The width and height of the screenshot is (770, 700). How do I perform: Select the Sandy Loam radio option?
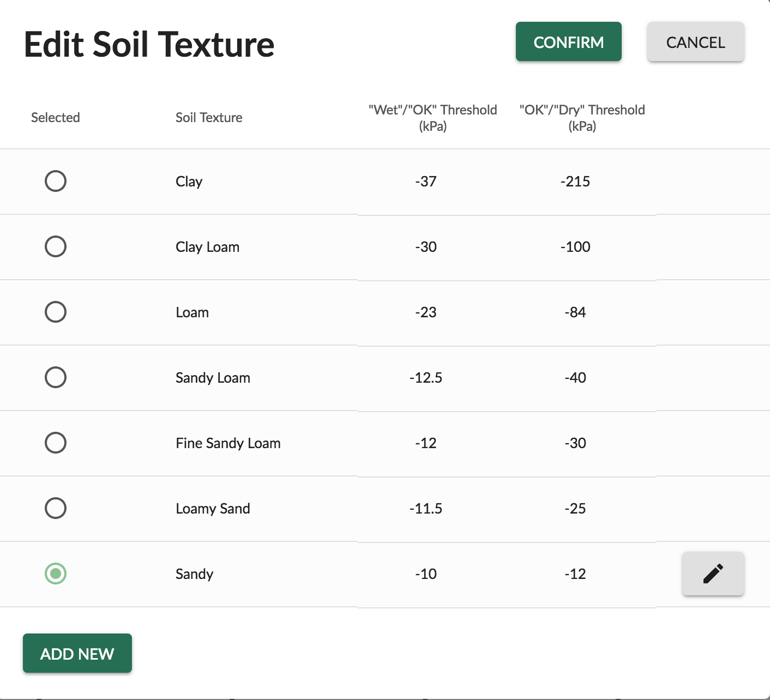point(56,377)
